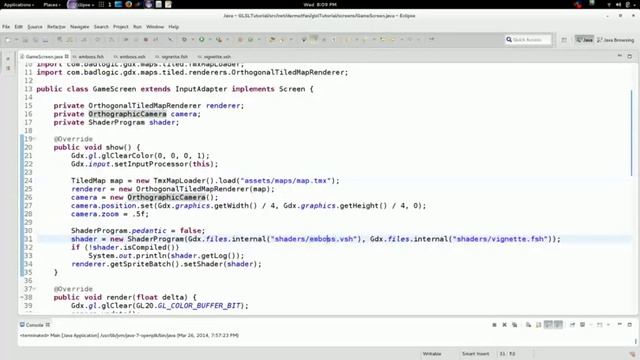The width and height of the screenshot is (640, 360).
Task: Click the Debug bug icon
Action: point(184,40)
